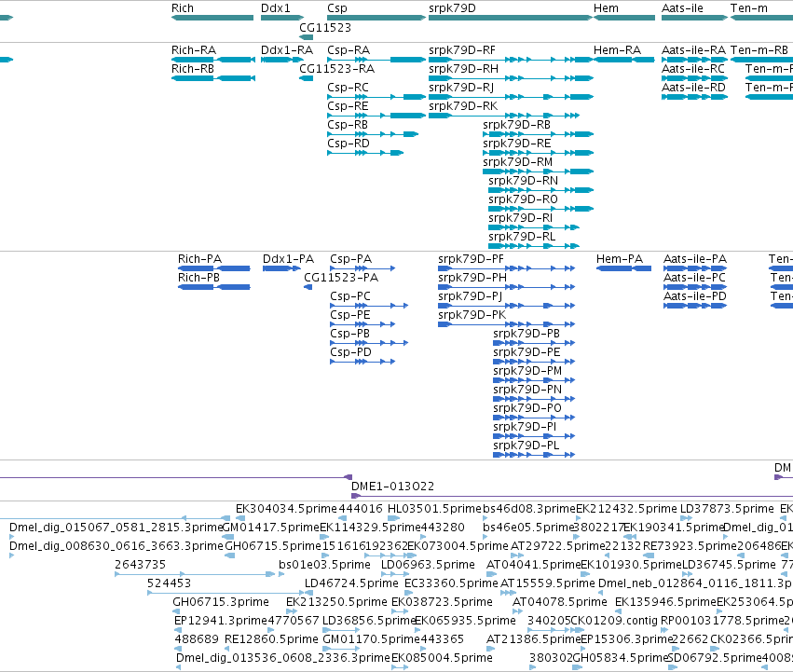Select EST EP12941.3prime
The height and width of the screenshot is (672, 793).
[177, 630]
